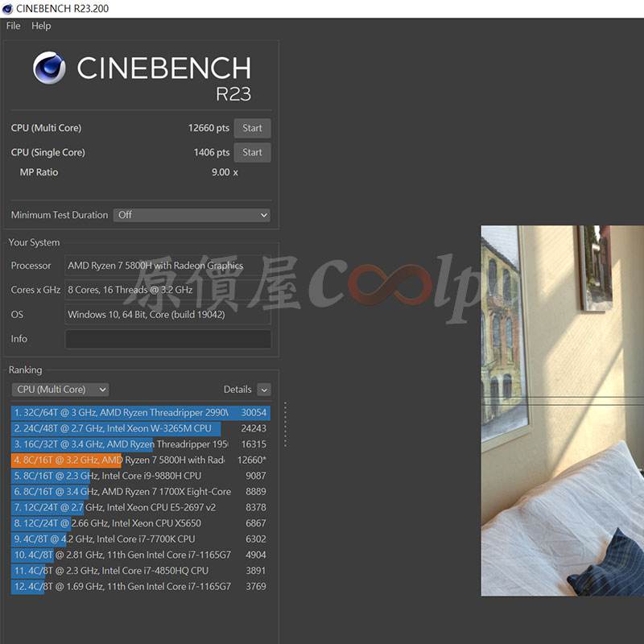Click the rendered room preview image
This screenshot has height=644, width=644.
[x=562, y=411]
